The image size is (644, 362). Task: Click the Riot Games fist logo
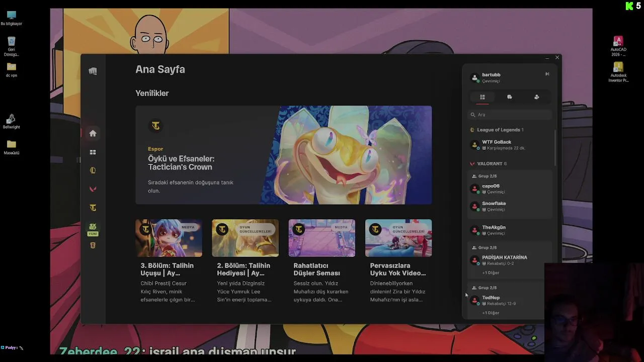pyautogui.click(x=93, y=71)
